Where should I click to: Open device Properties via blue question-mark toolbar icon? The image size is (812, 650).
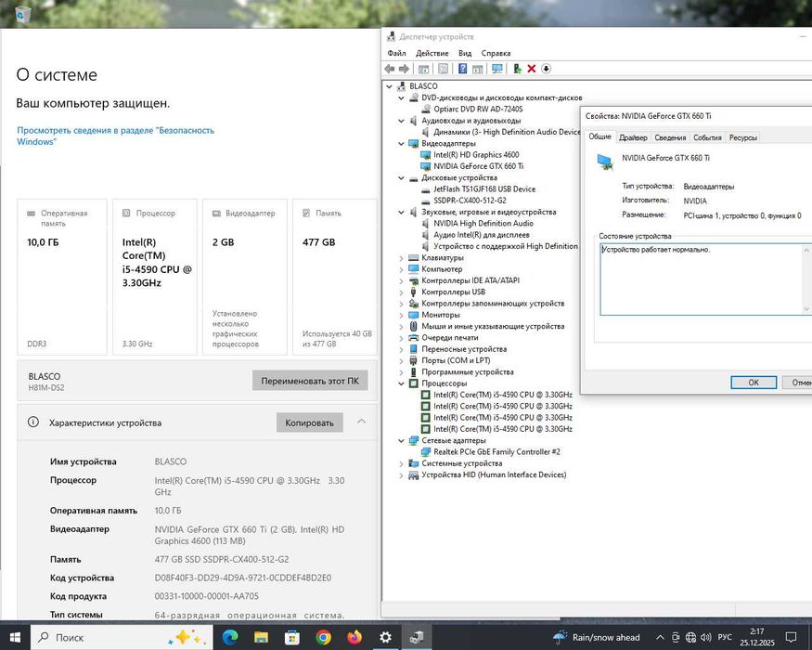(x=463, y=69)
